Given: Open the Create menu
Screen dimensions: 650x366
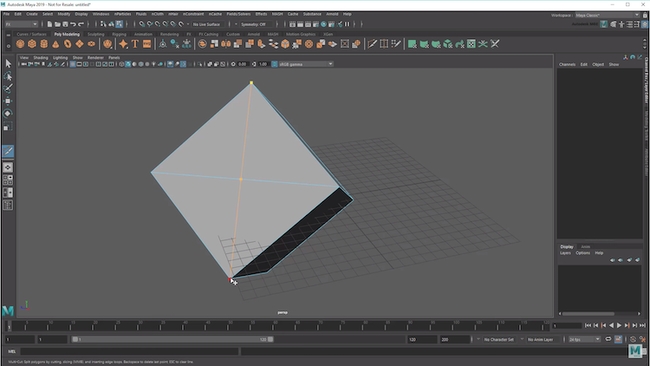Looking at the screenshot, I should pyautogui.click(x=32, y=14).
